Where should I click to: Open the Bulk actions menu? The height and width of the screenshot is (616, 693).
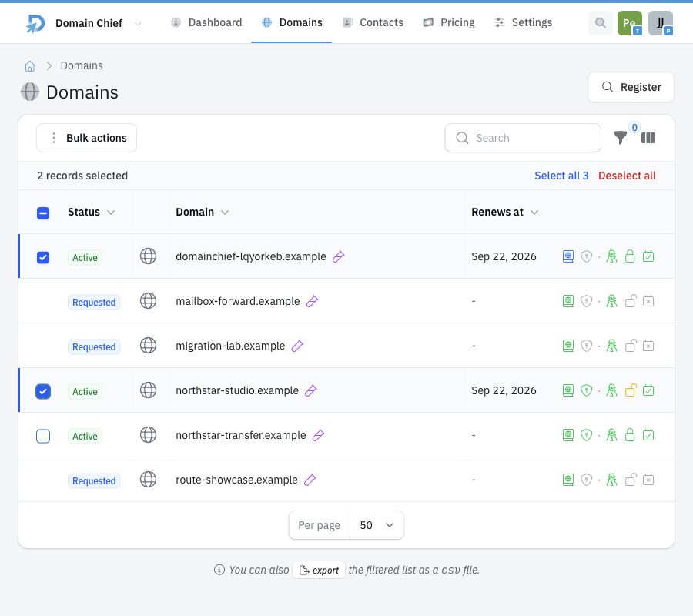point(86,138)
